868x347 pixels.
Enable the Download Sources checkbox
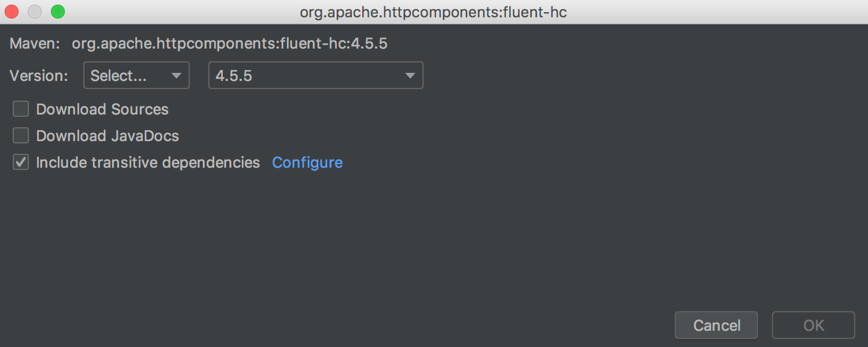(x=21, y=109)
